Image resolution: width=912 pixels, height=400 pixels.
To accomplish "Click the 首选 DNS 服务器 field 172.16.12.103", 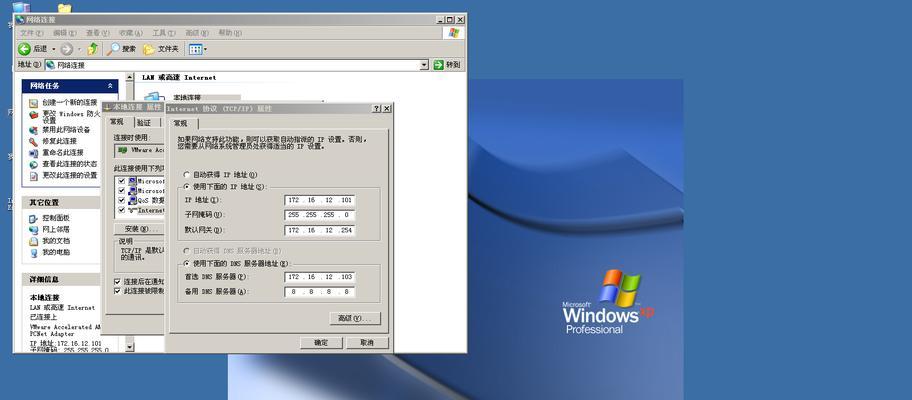I will [320, 277].
